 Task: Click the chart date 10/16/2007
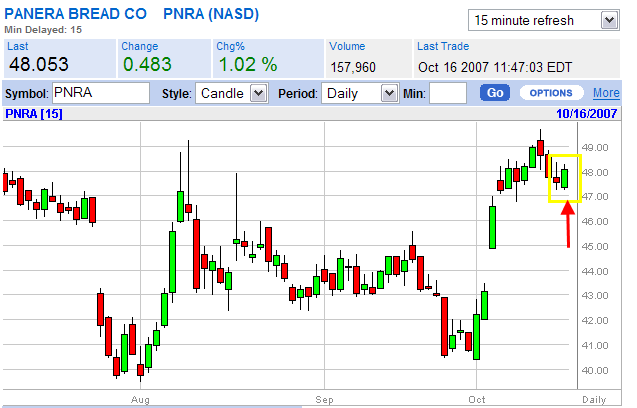click(587, 114)
